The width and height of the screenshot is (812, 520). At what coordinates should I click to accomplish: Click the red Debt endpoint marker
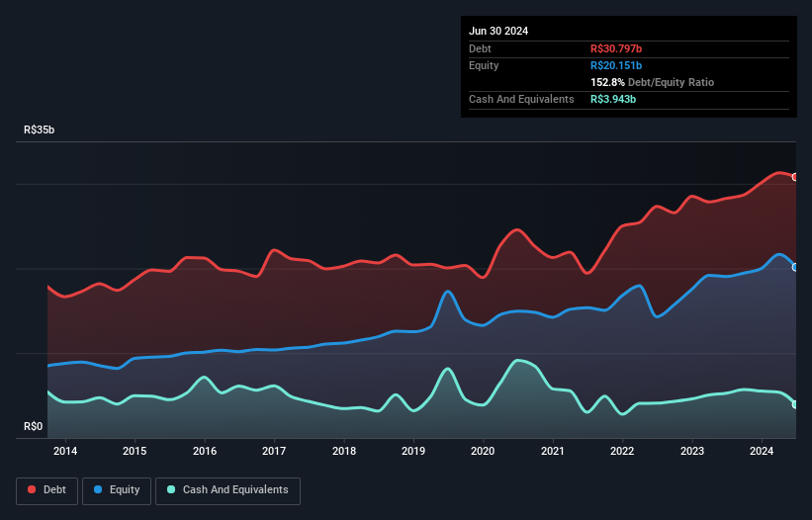795,177
